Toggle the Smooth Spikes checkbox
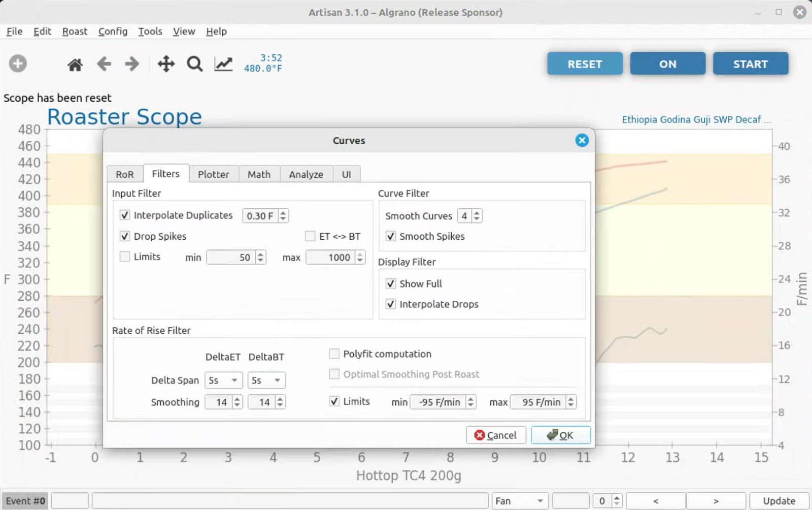The width and height of the screenshot is (812, 510). pos(391,236)
